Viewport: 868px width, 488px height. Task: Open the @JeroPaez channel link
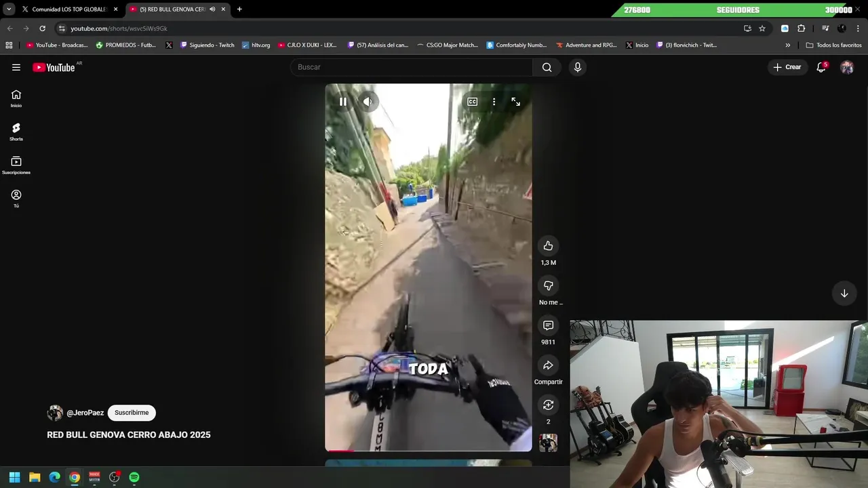click(85, 413)
